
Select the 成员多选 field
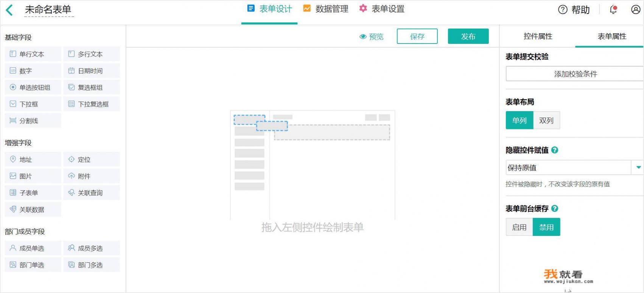(92, 248)
